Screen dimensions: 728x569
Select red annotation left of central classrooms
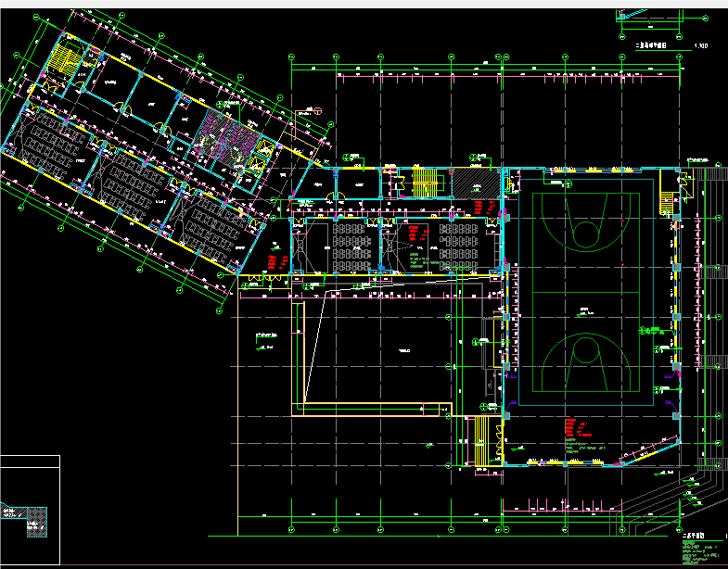click(277, 262)
